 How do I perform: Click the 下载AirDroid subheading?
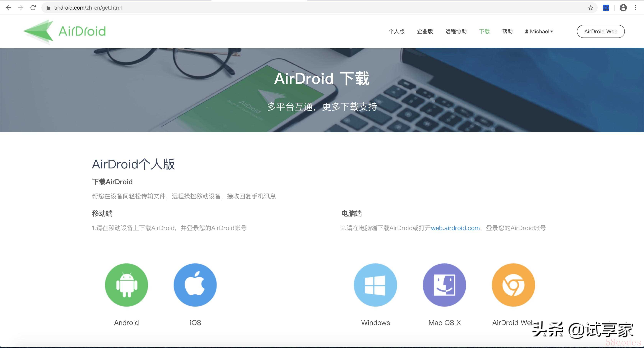(112, 182)
